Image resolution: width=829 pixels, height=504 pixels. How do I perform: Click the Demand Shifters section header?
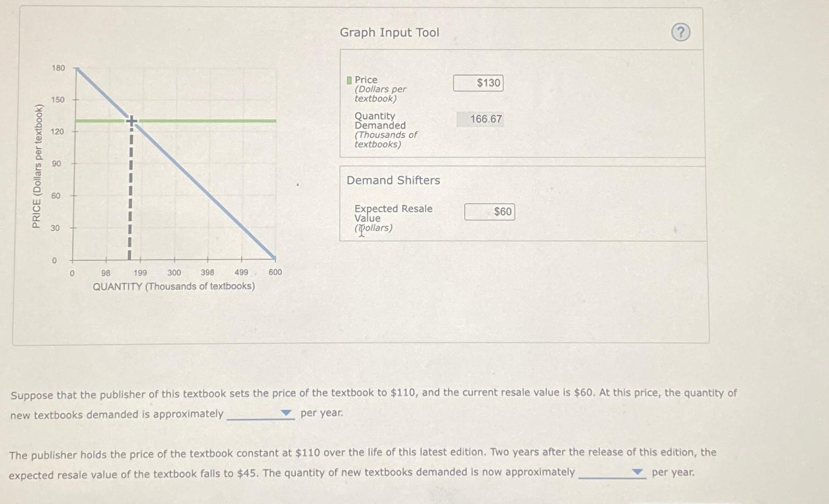(392, 180)
